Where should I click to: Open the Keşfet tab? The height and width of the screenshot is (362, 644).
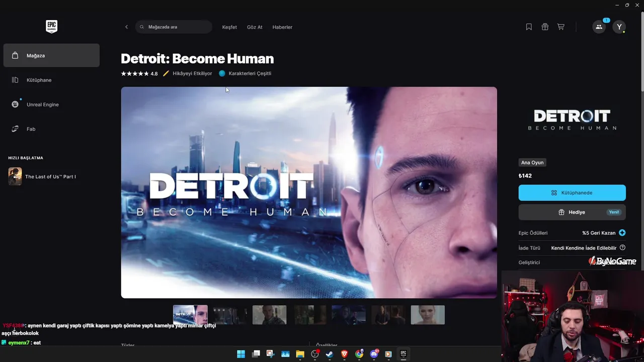click(229, 27)
